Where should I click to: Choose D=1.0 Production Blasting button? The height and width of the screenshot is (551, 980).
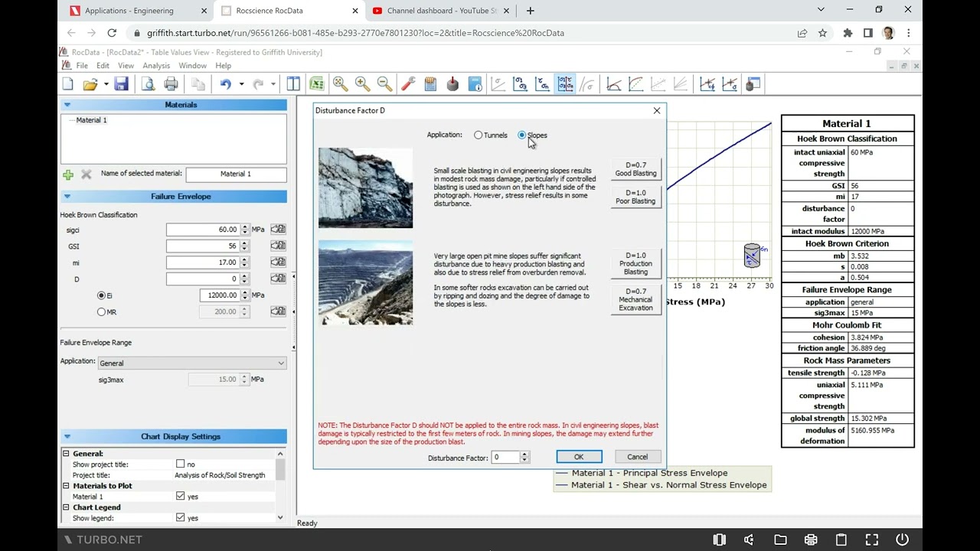pos(635,264)
